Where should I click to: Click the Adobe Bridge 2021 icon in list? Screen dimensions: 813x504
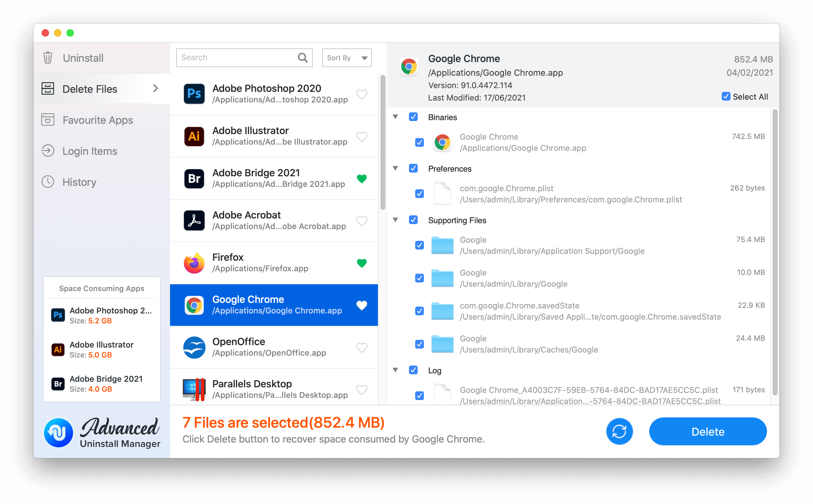194,178
